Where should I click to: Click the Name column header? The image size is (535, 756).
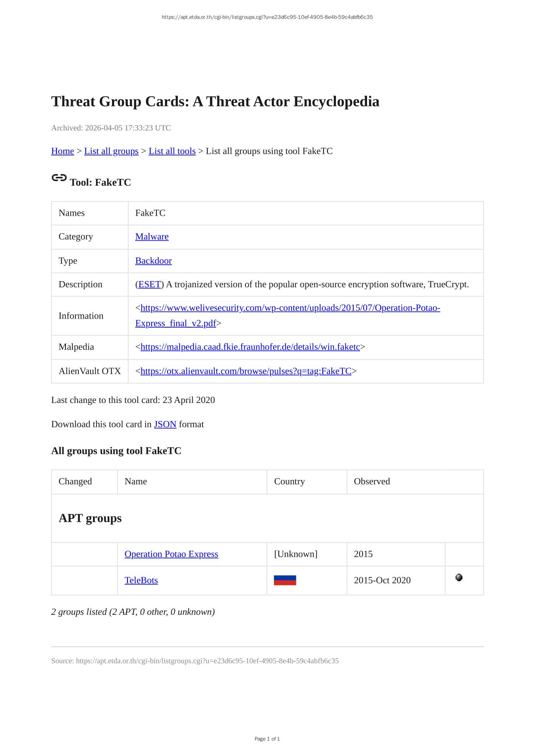point(136,481)
